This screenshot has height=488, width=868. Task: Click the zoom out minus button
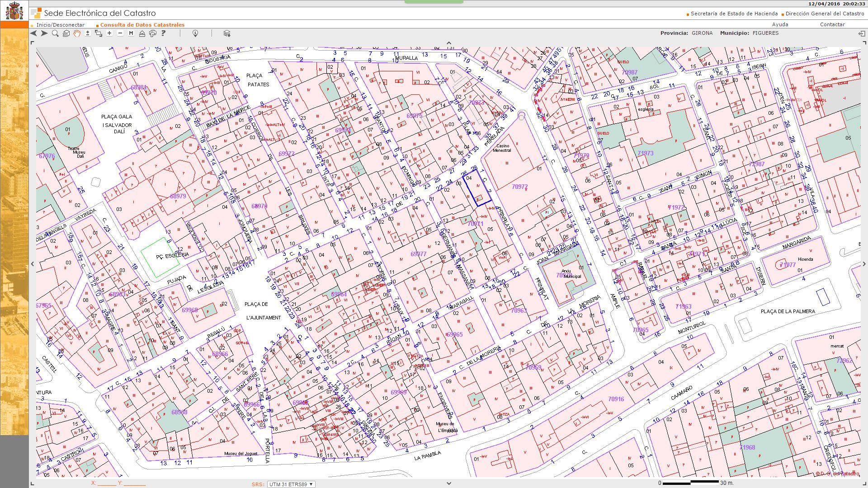tap(120, 33)
